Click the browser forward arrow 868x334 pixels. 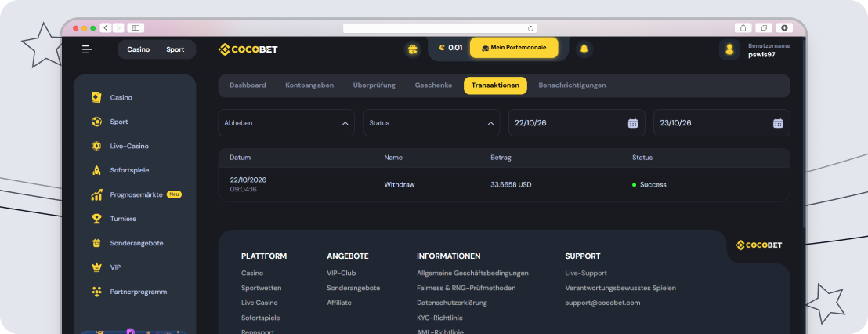[x=118, y=27]
